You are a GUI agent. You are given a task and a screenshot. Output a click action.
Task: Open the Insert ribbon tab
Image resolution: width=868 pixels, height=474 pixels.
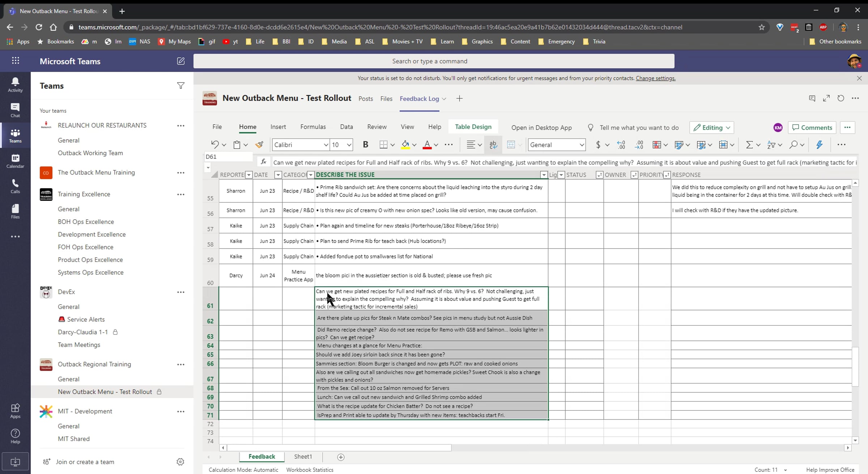click(x=278, y=127)
